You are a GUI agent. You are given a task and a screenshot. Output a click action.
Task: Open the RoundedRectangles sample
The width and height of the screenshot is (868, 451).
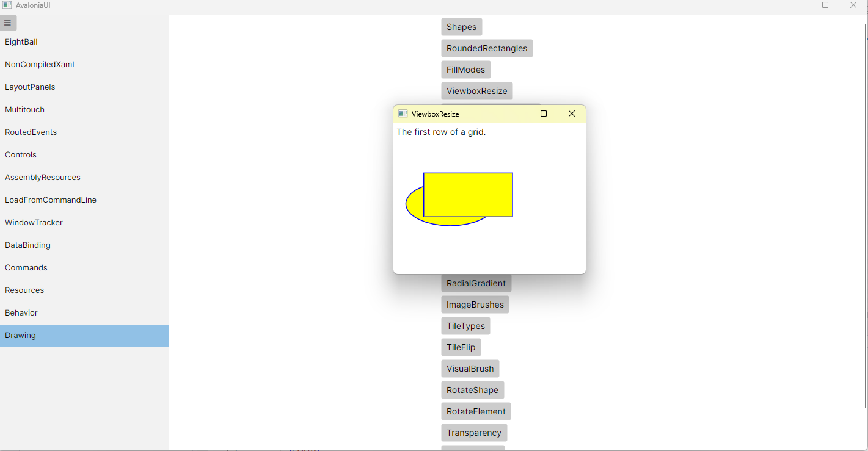(x=487, y=48)
